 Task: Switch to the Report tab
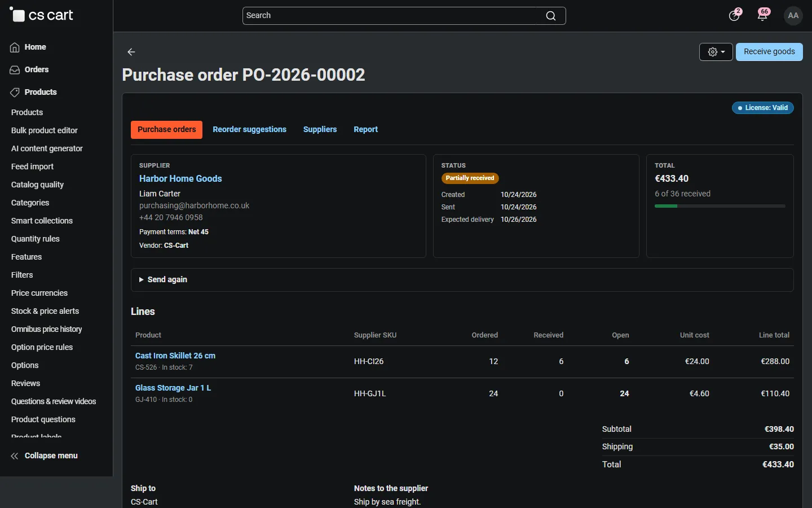click(365, 130)
